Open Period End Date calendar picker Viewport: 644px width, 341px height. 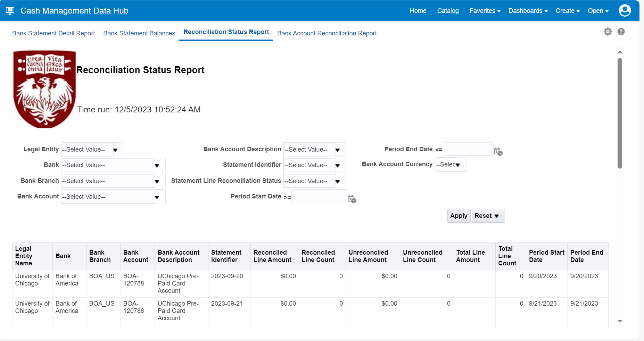point(498,151)
